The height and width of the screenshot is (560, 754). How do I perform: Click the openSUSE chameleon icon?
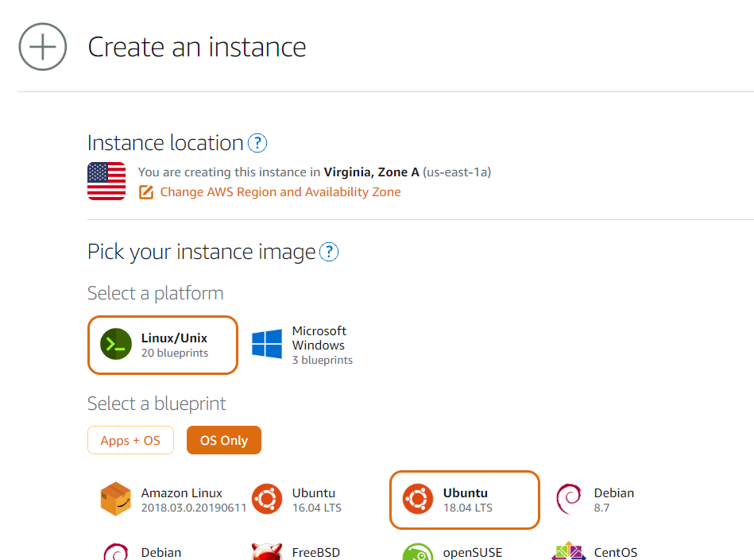pyautogui.click(x=417, y=552)
